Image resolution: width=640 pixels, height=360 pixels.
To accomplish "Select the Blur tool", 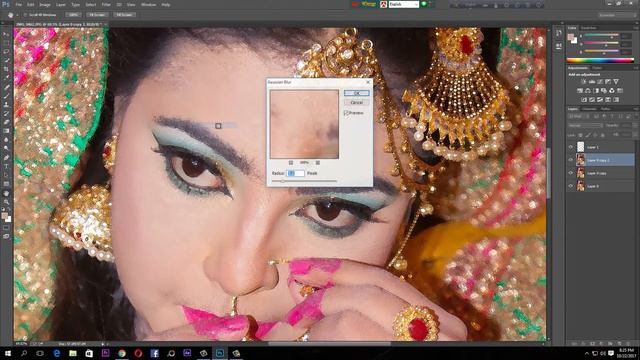I will coord(6,140).
